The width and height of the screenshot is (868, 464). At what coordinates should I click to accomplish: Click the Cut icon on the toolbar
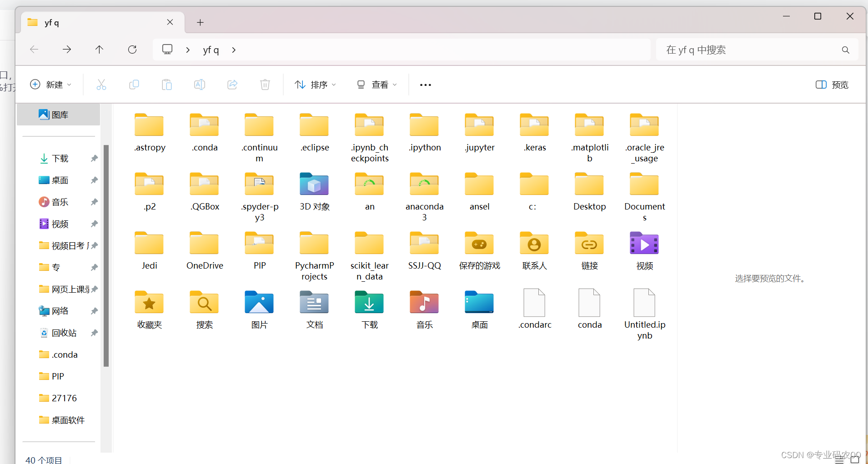coord(101,85)
